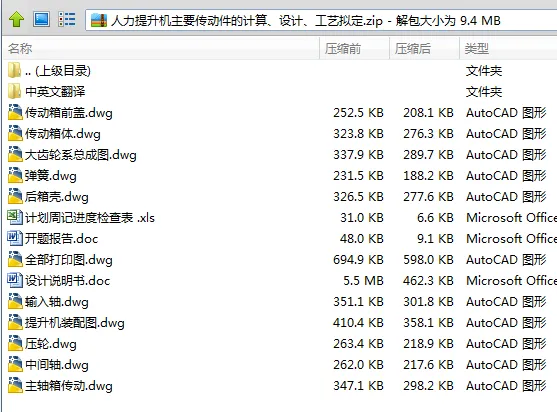The height and width of the screenshot is (412, 557).
Task: Click the zip archive icon in path bar
Action: pos(99,20)
